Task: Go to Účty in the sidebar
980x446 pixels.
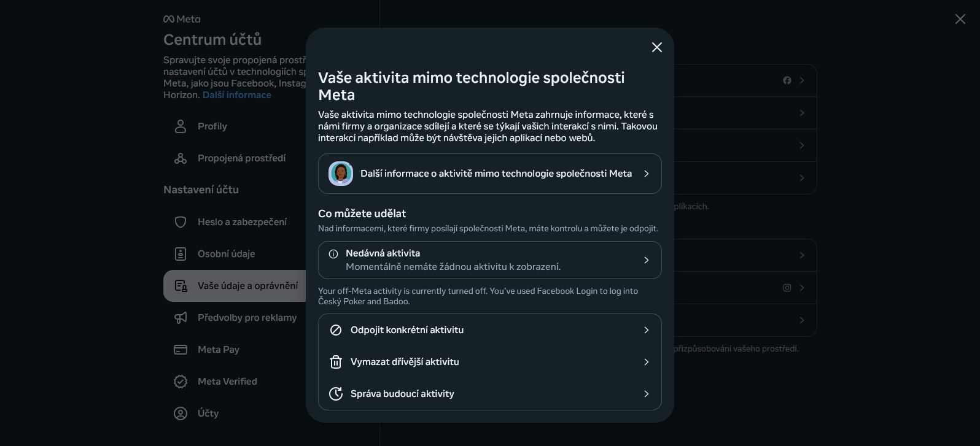Action: 208,413
